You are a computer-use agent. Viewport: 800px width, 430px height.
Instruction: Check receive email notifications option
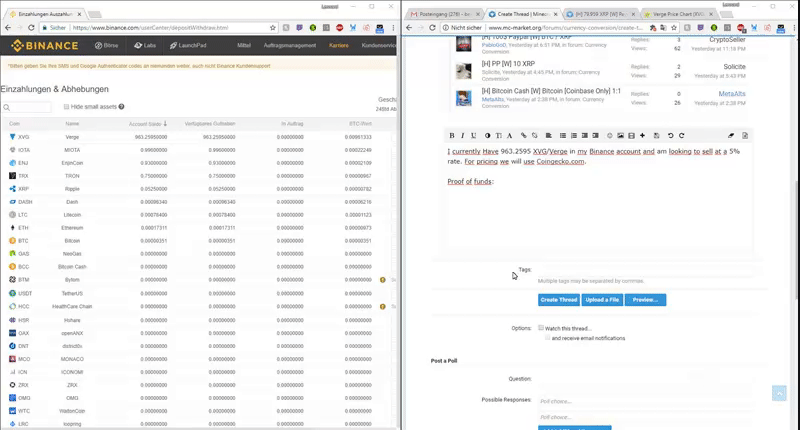547,338
